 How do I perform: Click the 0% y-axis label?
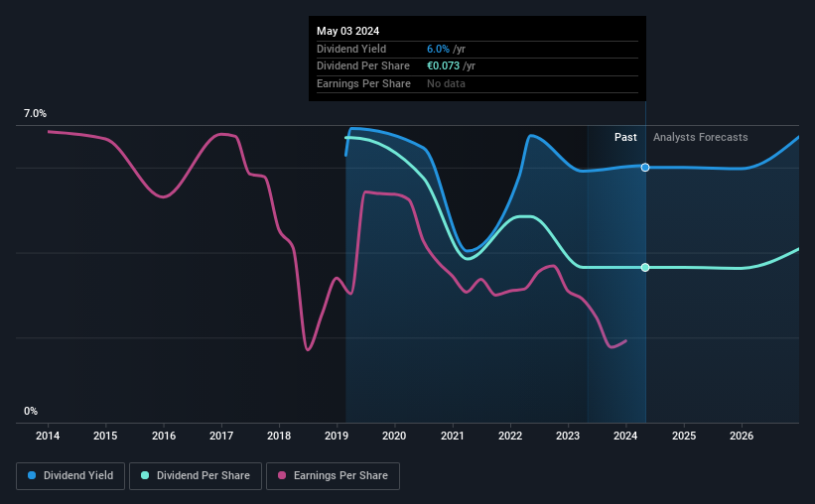click(31, 411)
